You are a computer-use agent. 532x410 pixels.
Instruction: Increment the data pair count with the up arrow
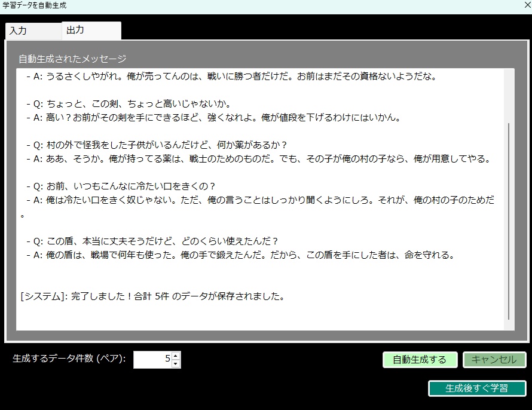click(x=176, y=356)
